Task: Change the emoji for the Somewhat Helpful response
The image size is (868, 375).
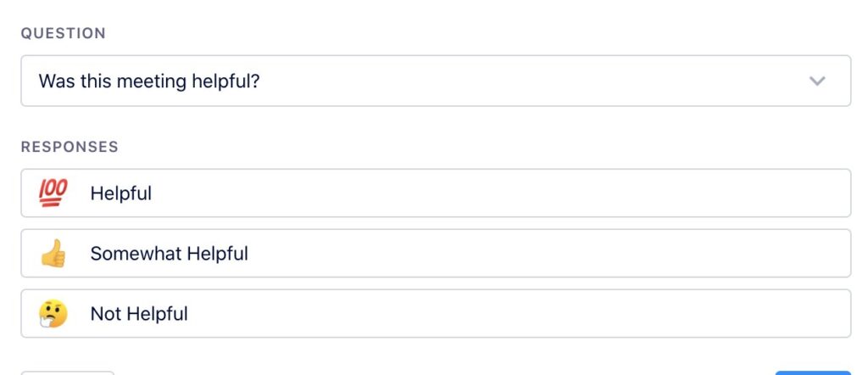Action: 53,254
